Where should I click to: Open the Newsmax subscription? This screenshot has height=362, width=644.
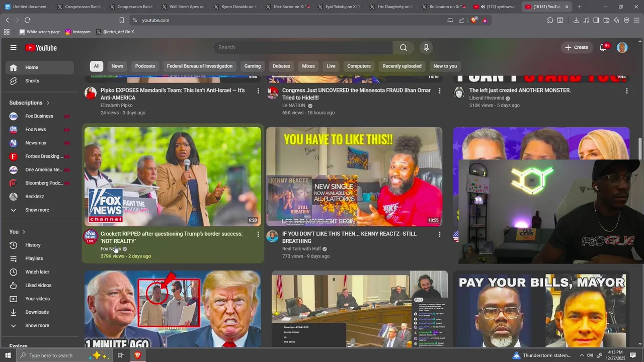40,143
